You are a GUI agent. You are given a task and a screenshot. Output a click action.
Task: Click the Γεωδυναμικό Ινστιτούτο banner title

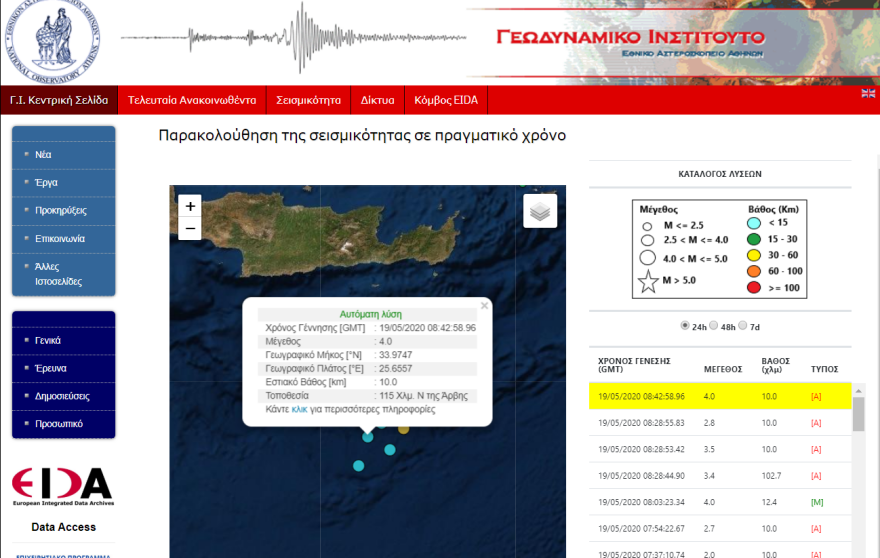(630, 37)
